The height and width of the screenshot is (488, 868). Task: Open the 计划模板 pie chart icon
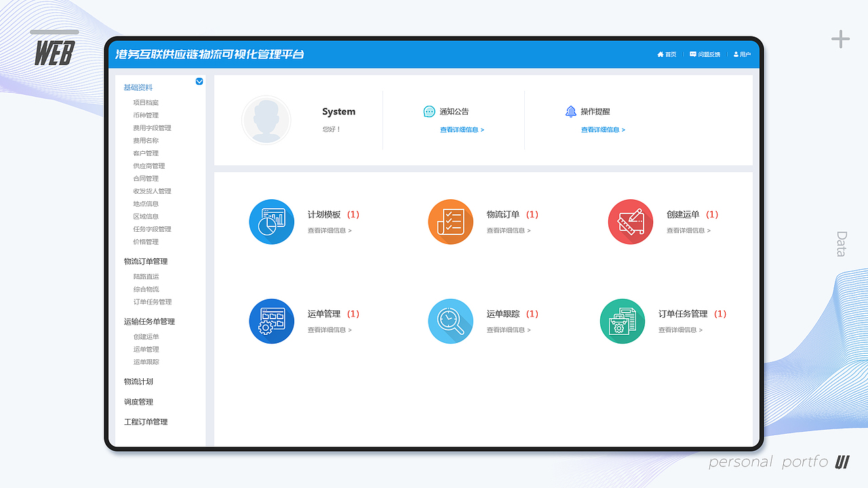[271, 222]
